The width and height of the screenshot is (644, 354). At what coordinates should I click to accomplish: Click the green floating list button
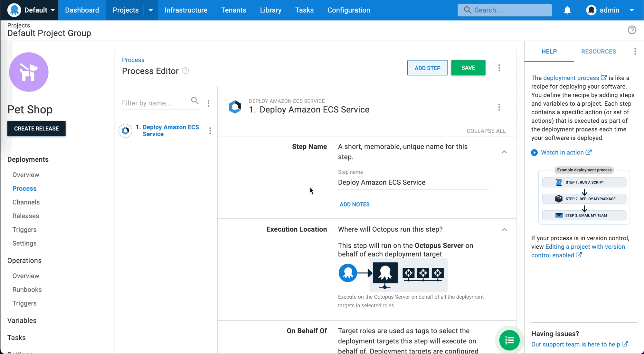[509, 340]
